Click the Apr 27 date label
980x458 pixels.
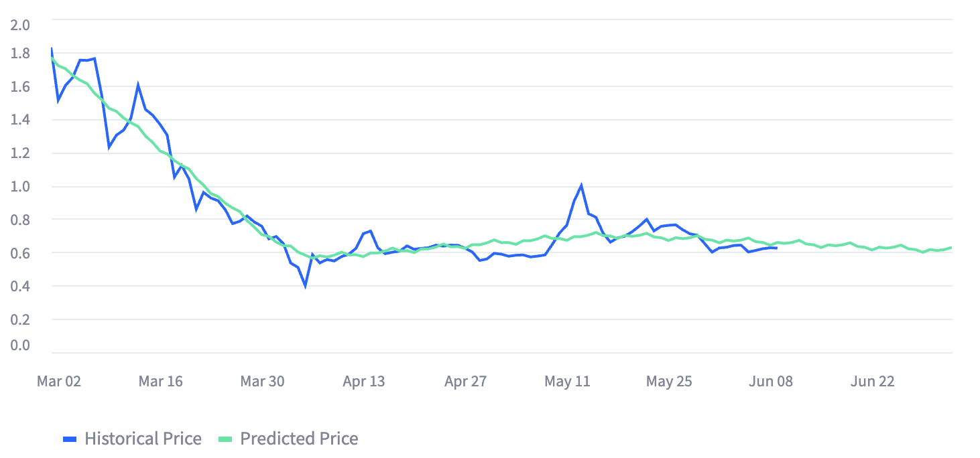coord(465,382)
